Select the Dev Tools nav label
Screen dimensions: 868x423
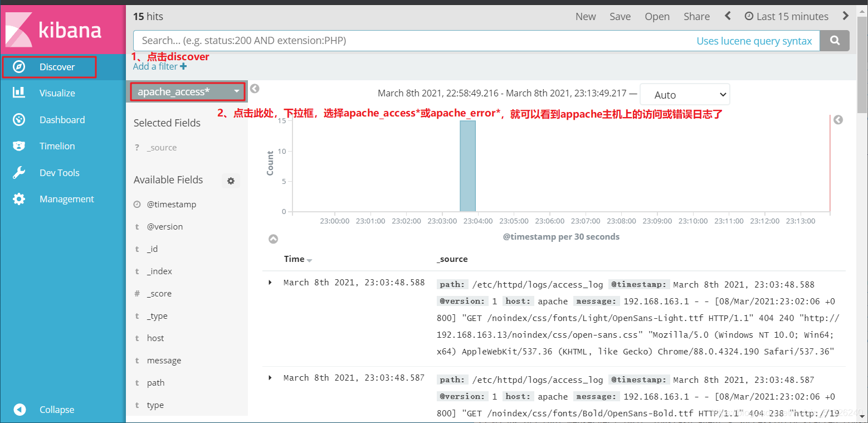point(59,173)
